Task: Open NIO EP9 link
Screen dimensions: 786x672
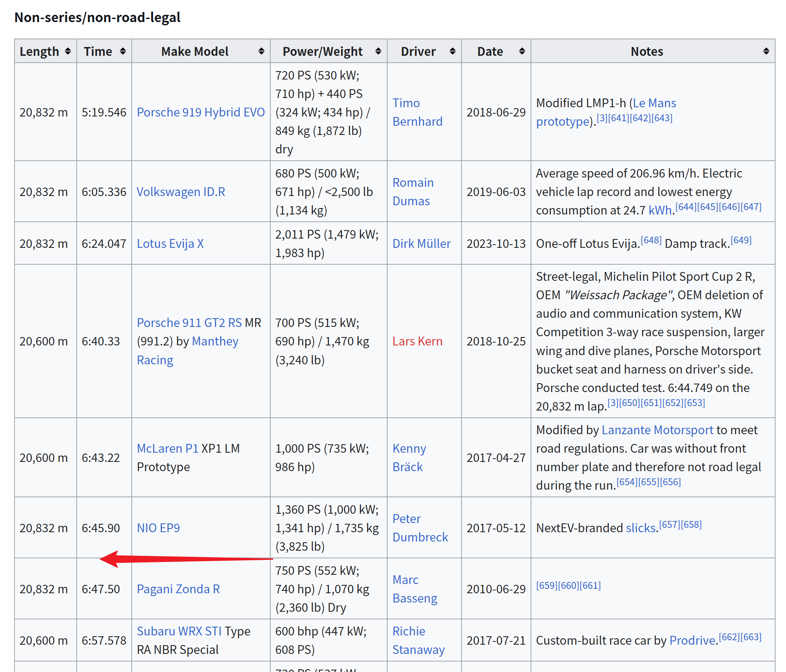Action: pyautogui.click(x=158, y=528)
